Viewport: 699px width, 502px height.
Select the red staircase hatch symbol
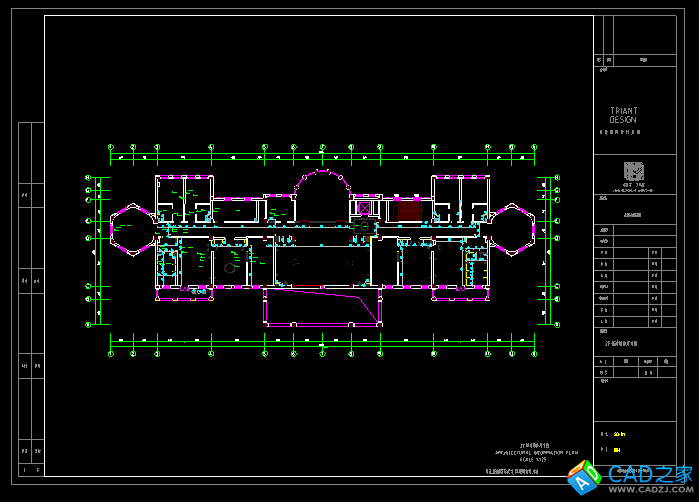coord(407,210)
